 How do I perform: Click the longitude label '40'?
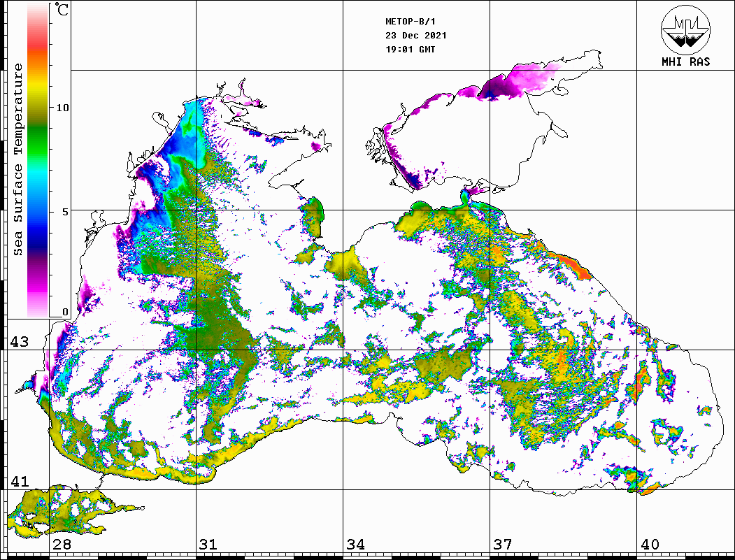(x=650, y=545)
